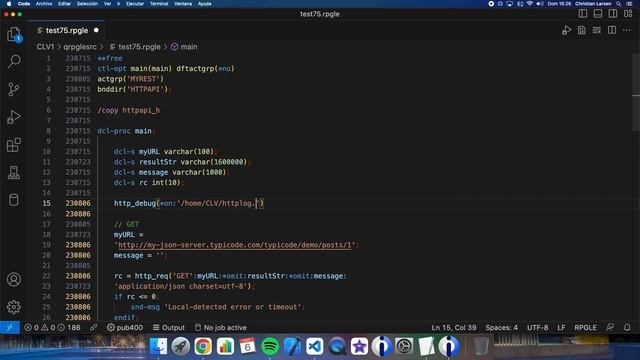Image resolution: width=640 pixels, height=360 pixels.
Task: Expand the test75.rpgle breadcrumb
Action: [135, 47]
